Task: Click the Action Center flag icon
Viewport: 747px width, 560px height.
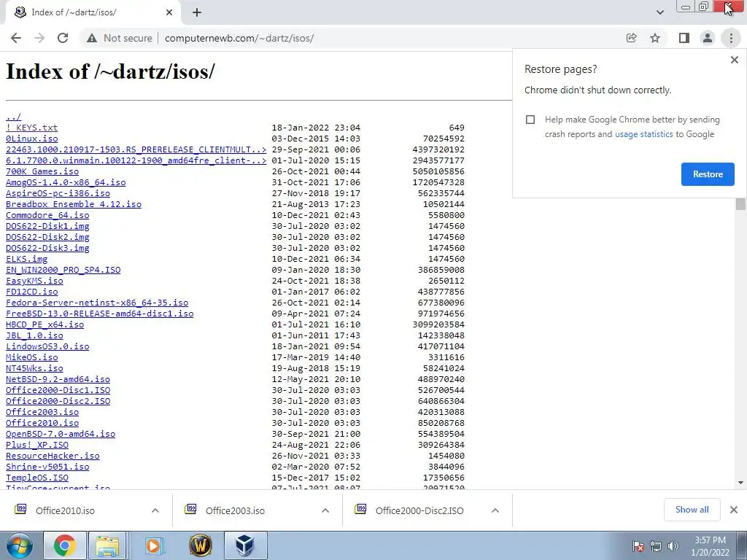Action: tap(638, 546)
